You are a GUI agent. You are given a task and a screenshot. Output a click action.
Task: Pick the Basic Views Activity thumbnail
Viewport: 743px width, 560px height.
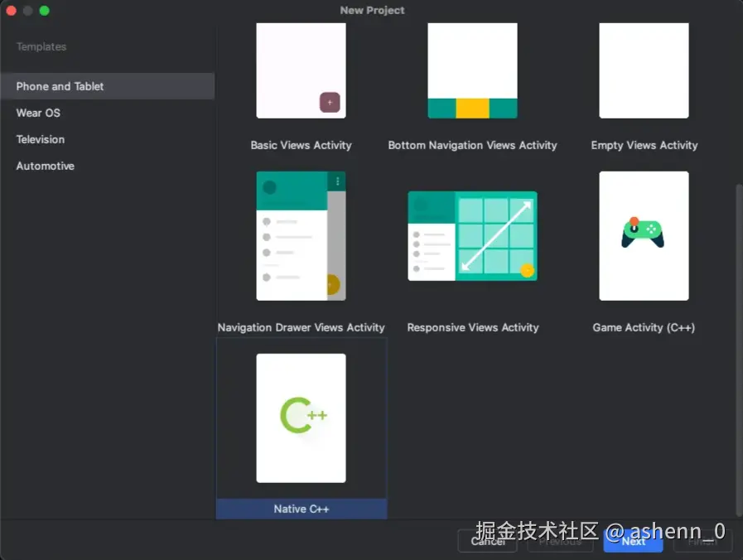301,70
